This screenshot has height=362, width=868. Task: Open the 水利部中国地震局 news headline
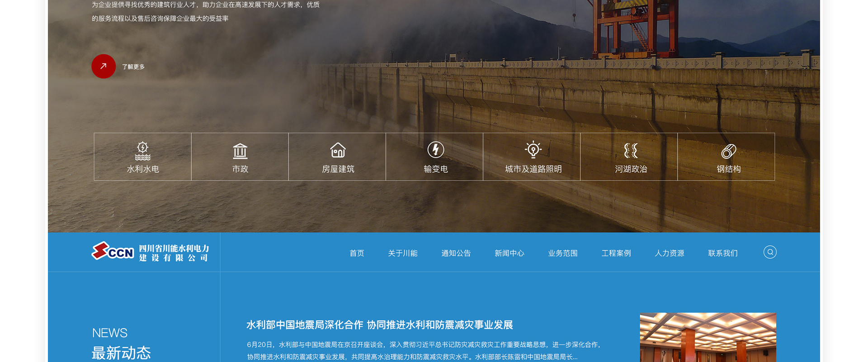click(x=379, y=325)
